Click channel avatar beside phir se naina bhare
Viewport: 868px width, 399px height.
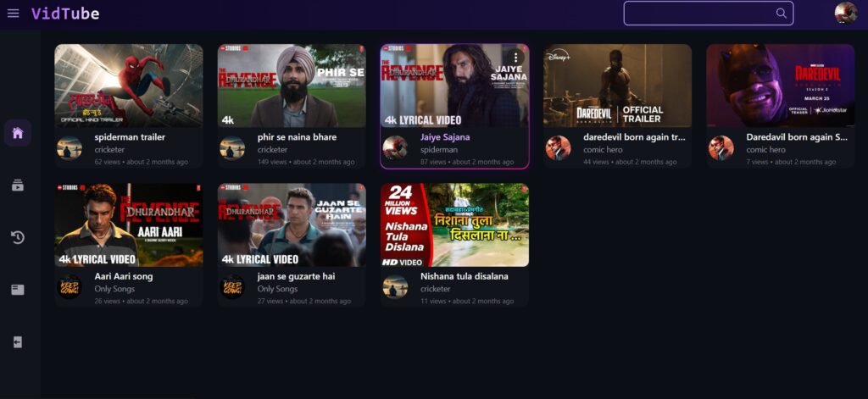[x=232, y=148]
